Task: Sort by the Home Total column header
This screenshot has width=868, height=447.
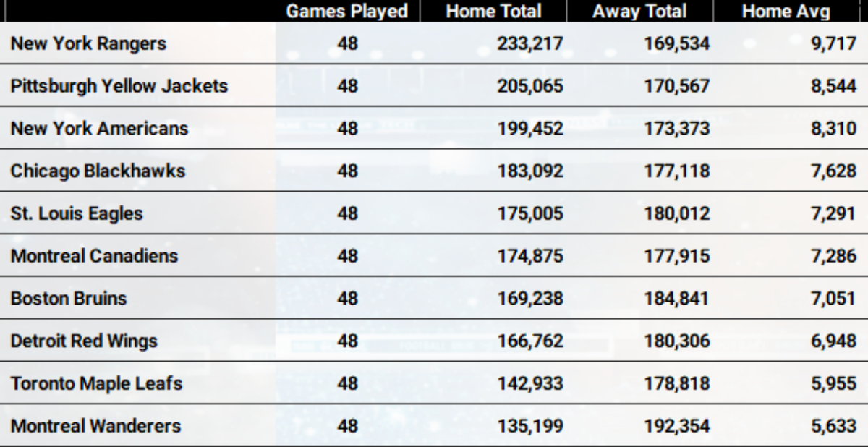Action: tap(493, 12)
